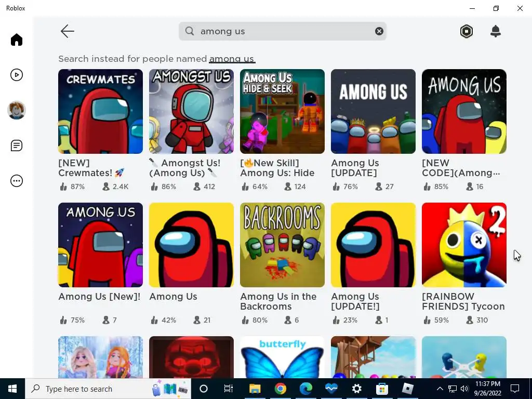Open [NEW CODE](Among… game thumbnail
Viewport: 532px width, 399px height.
point(464,111)
